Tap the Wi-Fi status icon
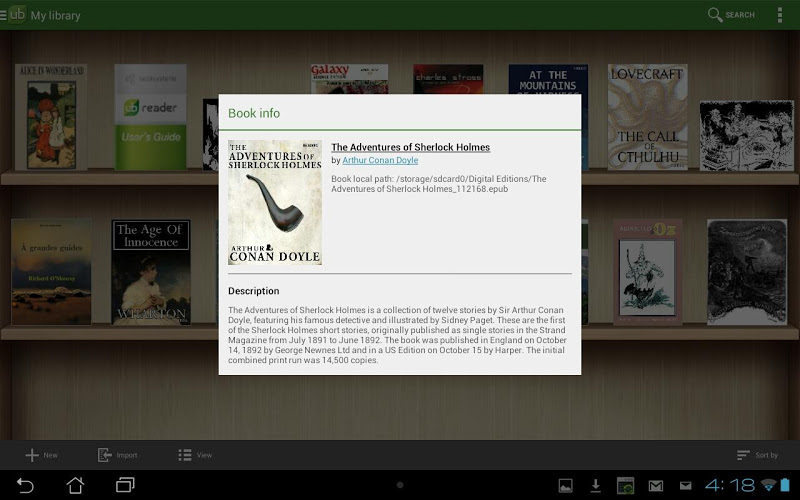Screen dimensions: 800x500 [768, 485]
